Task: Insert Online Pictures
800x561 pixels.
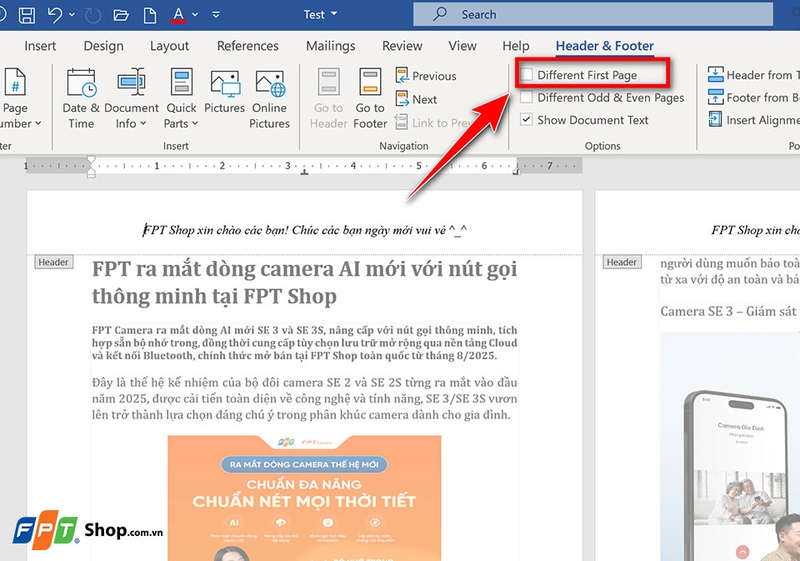Action: point(269,99)
